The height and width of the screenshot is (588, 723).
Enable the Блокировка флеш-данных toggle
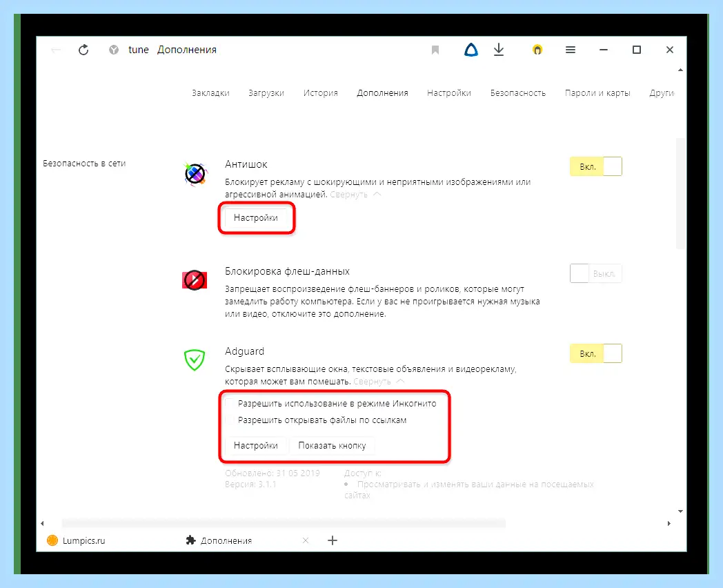click(596, 273)
